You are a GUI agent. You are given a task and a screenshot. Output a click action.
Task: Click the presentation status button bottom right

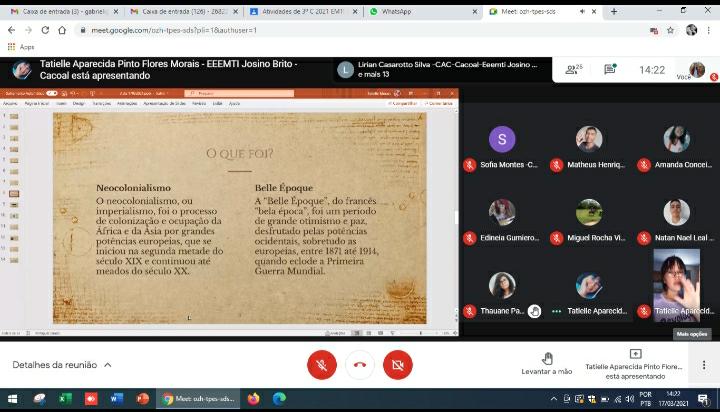click(635, 365)
